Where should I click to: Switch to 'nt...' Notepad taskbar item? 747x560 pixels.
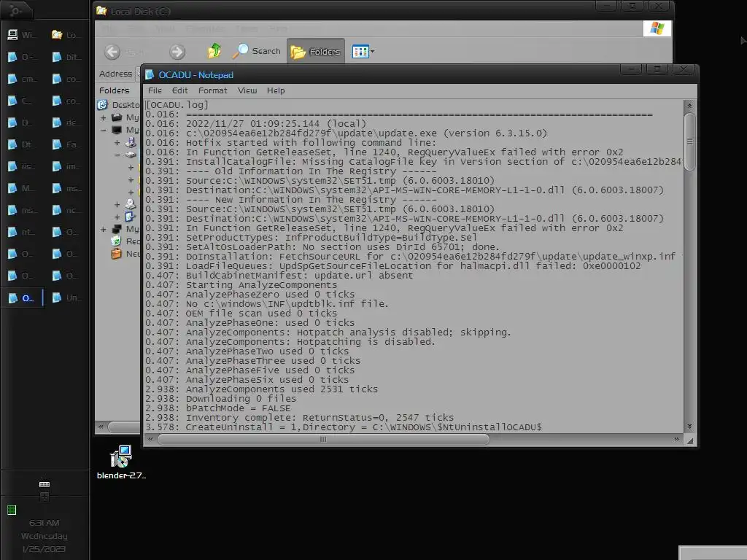(x=23, y=232)
